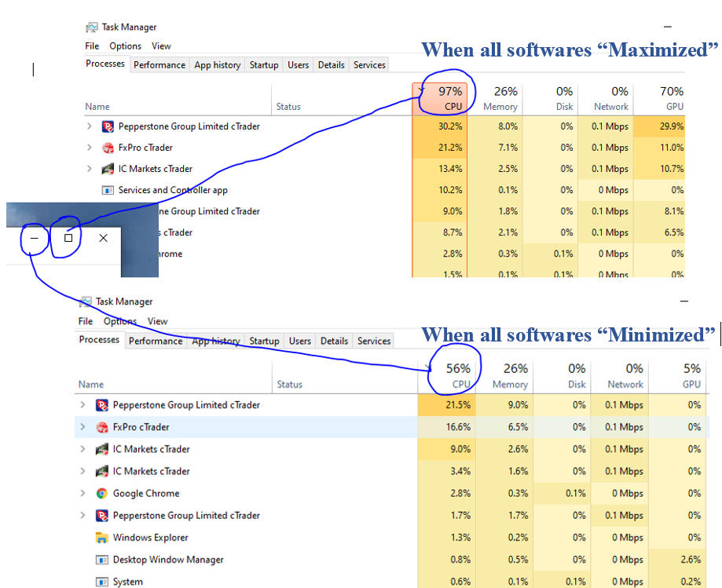Sort by the Network column in the lower Task Manager
This screenshot has height=588, width=722.
pyautogui.click(x=619, y=376)
